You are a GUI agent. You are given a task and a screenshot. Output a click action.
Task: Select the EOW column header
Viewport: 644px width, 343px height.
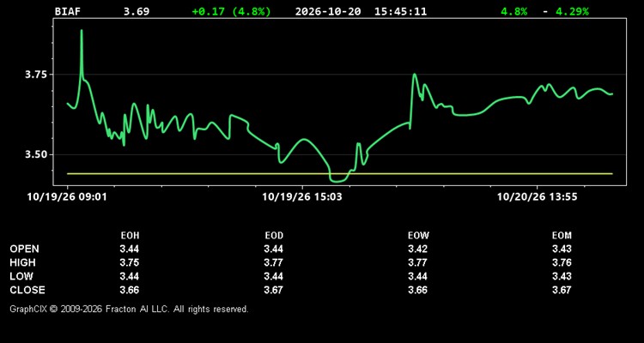tap(418, 236)
